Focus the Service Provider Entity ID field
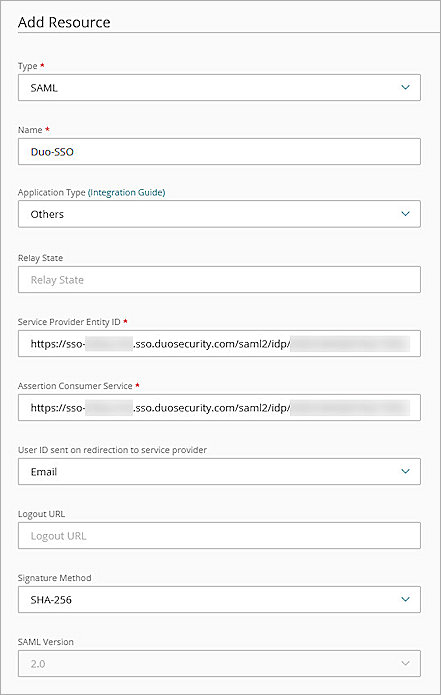 pos(219,344)
